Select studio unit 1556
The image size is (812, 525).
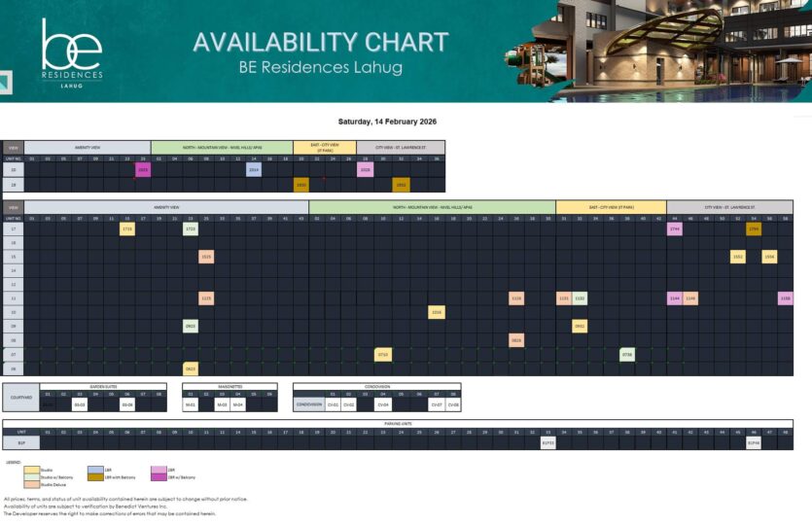tap(769, 257)
